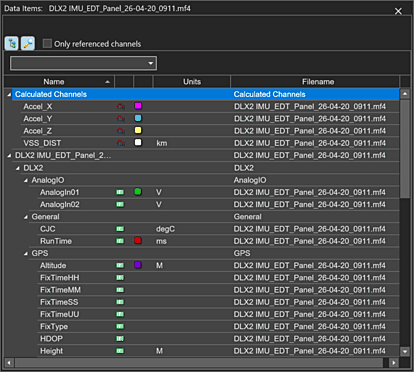Click the signal icon of CJC
Viewport: 414px width, 372px height.
tap(120, 229)
